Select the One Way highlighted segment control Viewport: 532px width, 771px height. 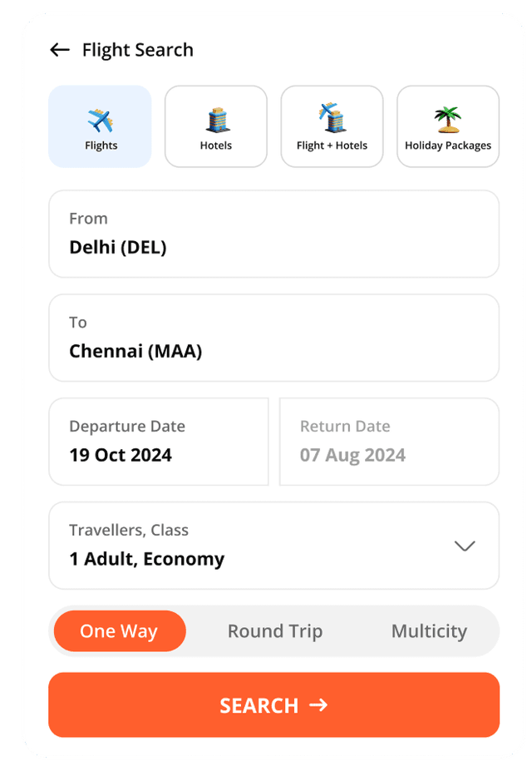pyautogui.click(x=118, y=630)
